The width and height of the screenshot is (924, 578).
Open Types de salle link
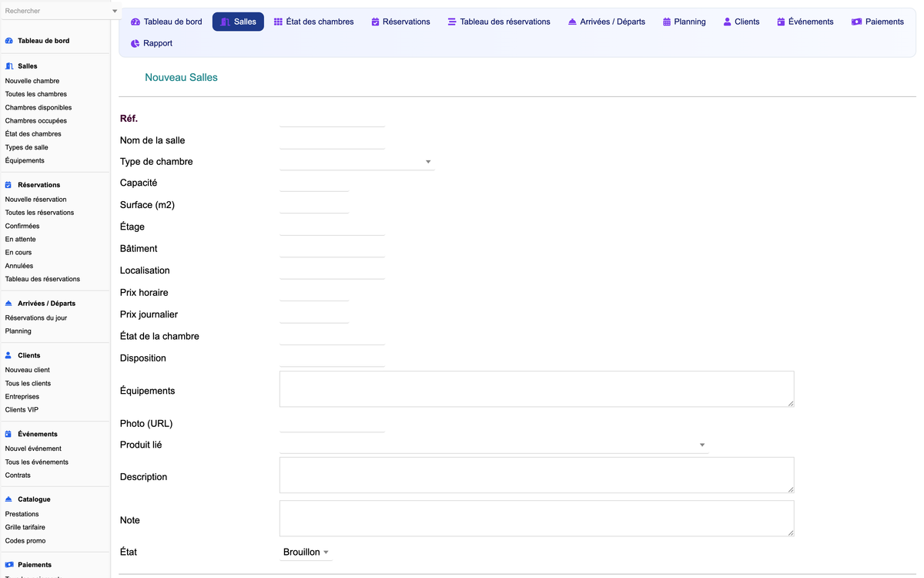click(27, 147)
